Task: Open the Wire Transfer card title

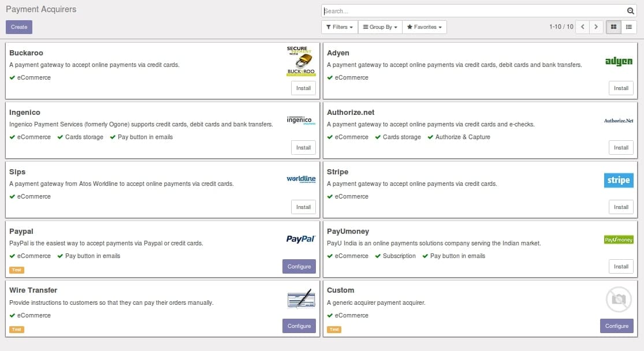Action: point(33,290)
